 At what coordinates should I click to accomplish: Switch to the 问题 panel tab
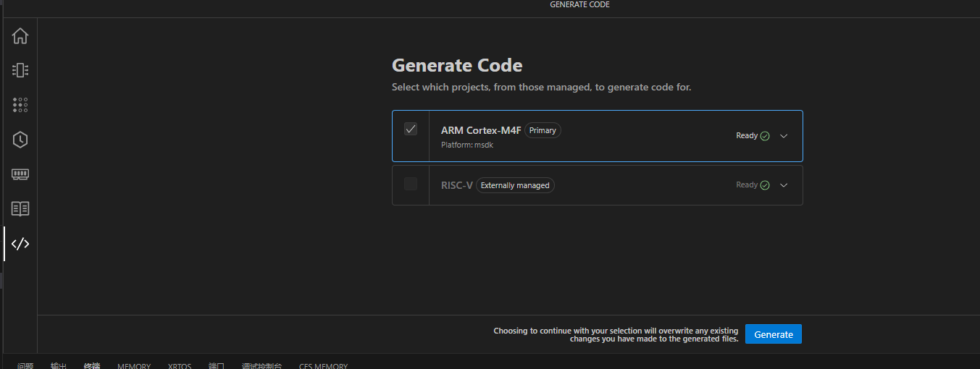(25, 366)
